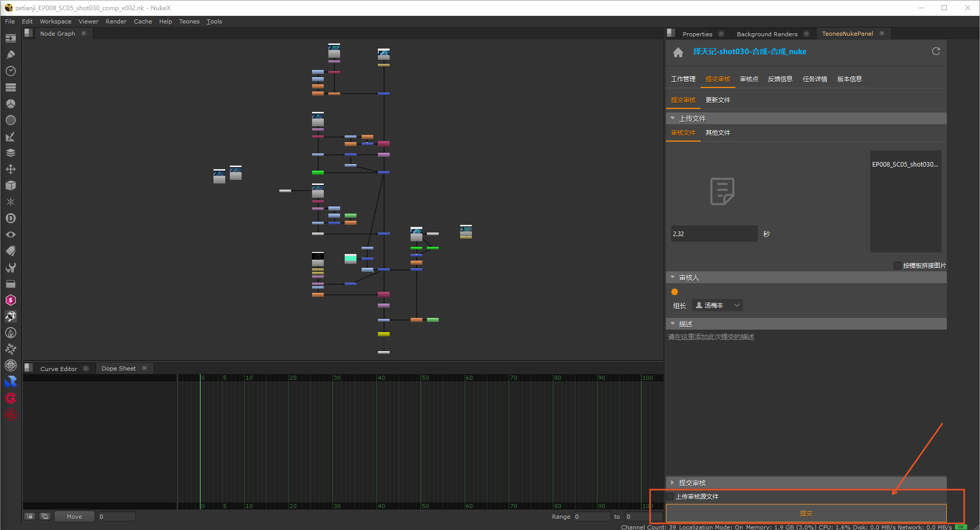Expand the collapsed 提交审核 section
This screenshot has width=980, height=530.
[673, 482]
